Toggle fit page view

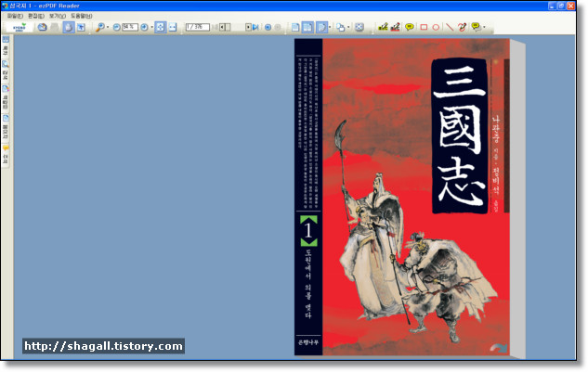tap(160, 27)
